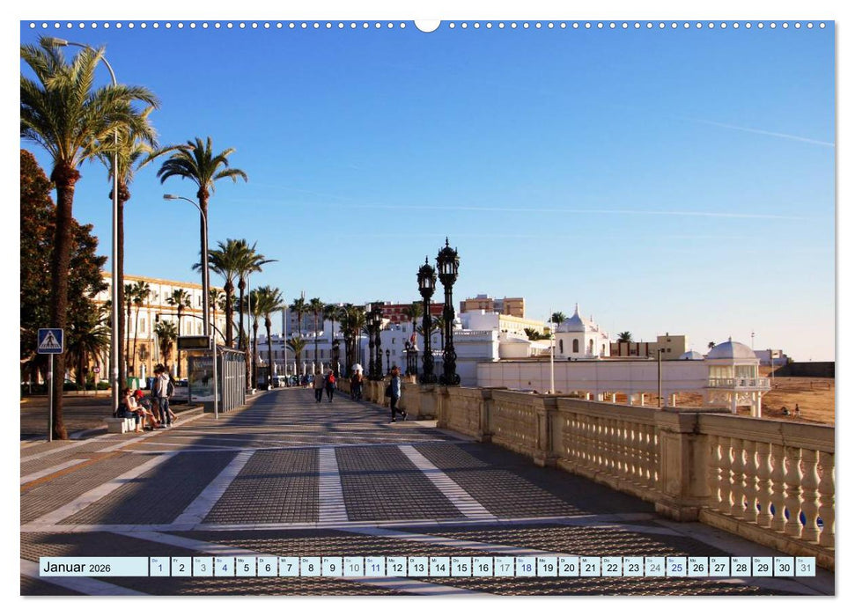This screenshot has height=616, width=855.
Task: Select the blue-highlighted Sunday date 18
Action: point(526,568)
